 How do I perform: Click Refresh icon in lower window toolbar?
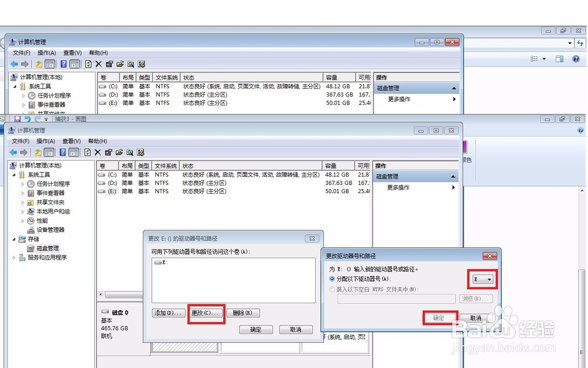coord(88,152)
